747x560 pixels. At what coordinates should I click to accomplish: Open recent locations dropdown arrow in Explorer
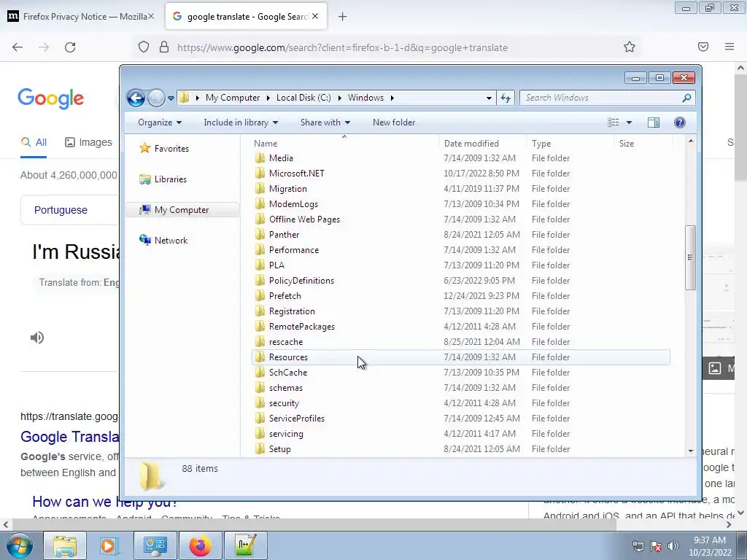(x=171, y=98)
